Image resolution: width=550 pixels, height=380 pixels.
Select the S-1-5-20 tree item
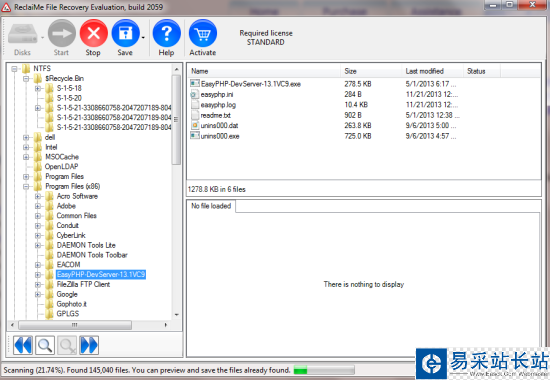tap(69, 98)
